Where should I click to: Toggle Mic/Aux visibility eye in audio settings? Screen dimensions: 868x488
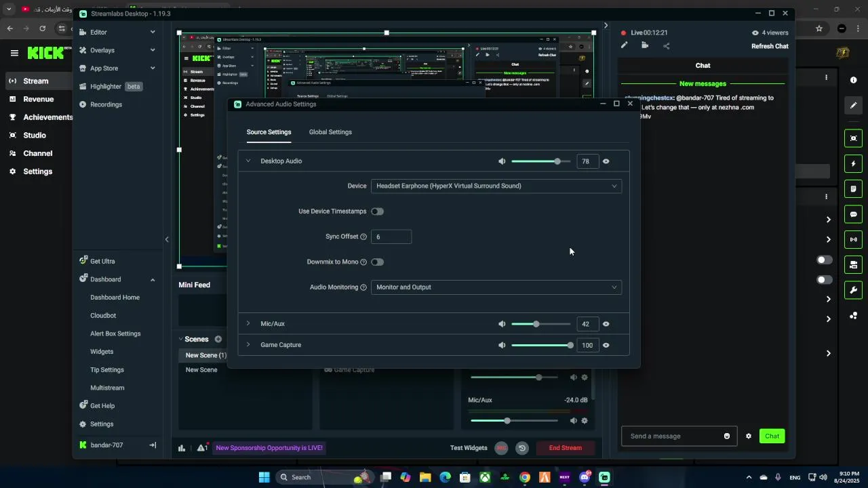coord(606,324)
